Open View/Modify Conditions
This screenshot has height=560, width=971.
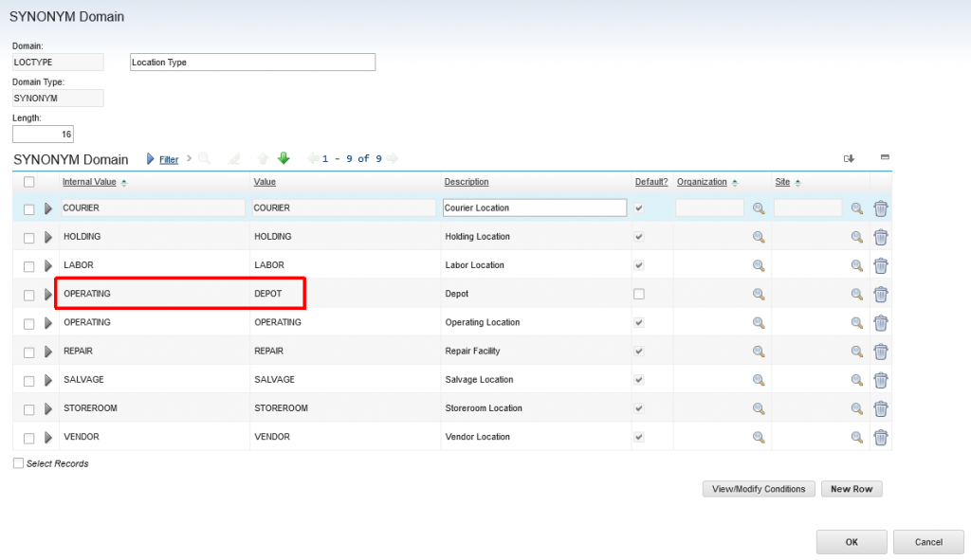758,489
